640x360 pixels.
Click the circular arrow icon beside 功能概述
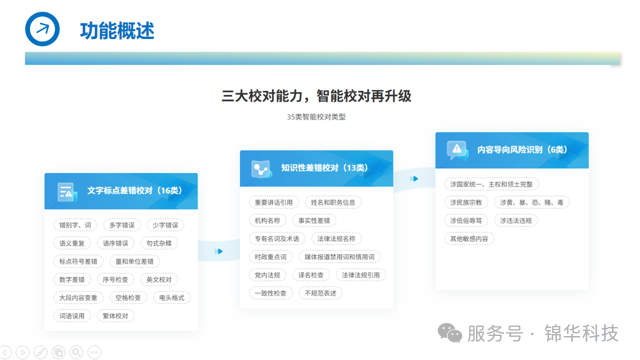pyautogui.click(x=42, y=29)
